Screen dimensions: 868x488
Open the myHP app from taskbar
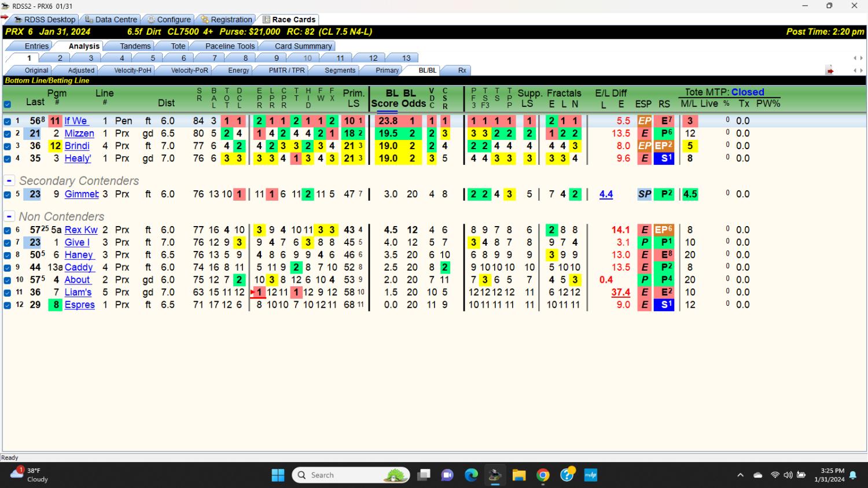590,475
